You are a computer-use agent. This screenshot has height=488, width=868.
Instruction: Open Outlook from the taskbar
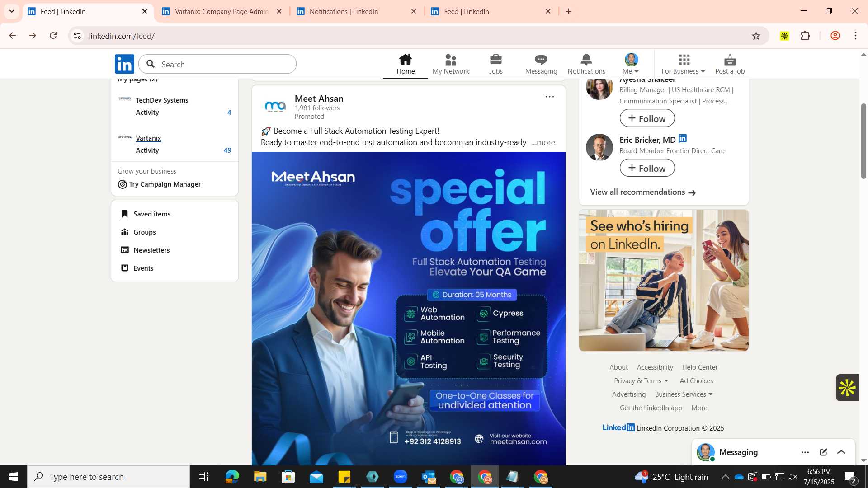428,477
